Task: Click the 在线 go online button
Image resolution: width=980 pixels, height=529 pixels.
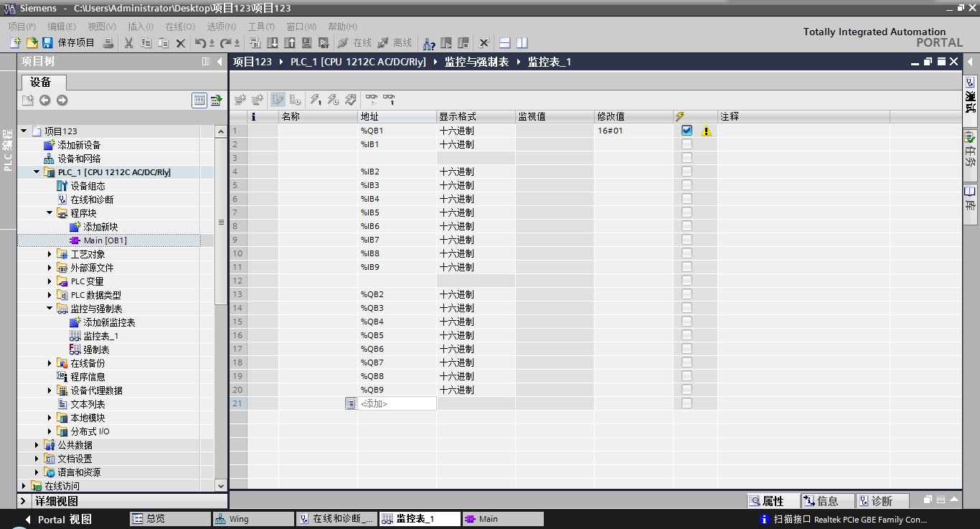Action: click(355, 43)
